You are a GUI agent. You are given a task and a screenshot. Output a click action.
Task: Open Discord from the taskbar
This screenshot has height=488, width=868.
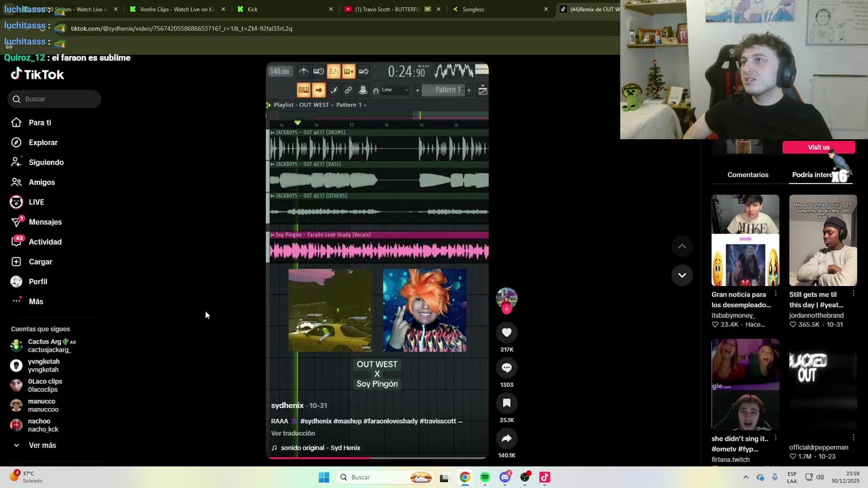[505, 477]
